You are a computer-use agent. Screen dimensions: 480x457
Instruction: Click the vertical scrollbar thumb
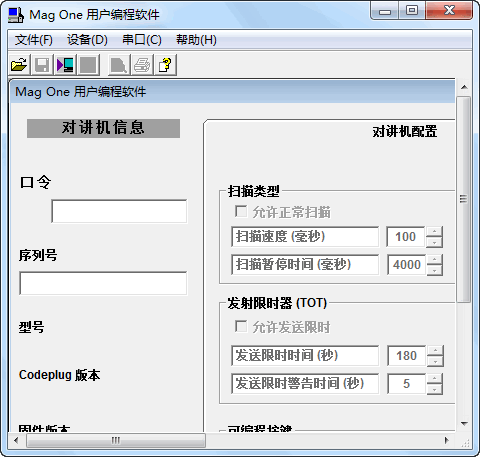464,199
